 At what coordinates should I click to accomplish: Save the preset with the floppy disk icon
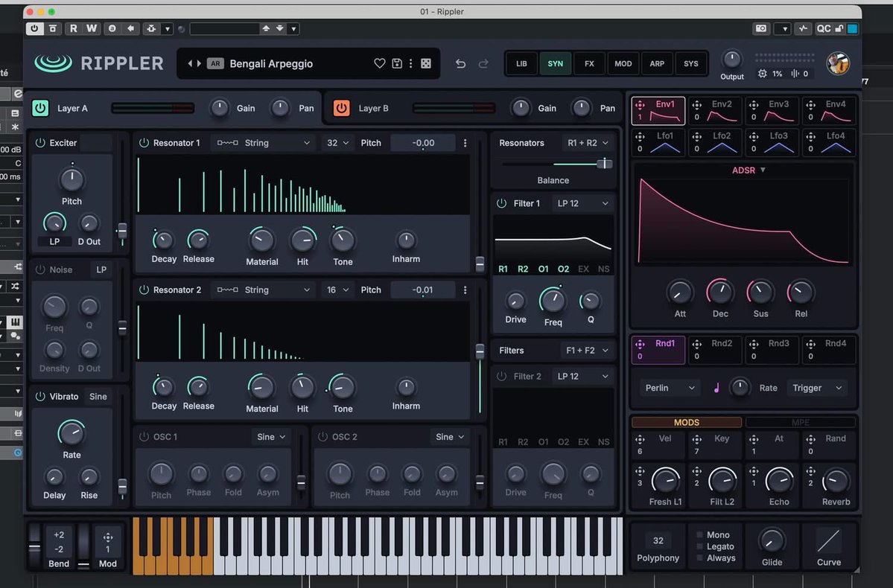point(397,64)
